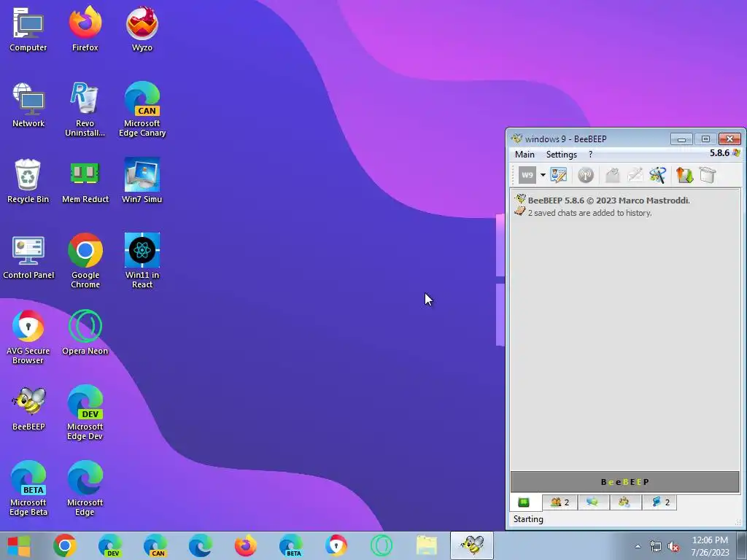
Task: Click the group wand toolbar icon
Action: point(657,175)
